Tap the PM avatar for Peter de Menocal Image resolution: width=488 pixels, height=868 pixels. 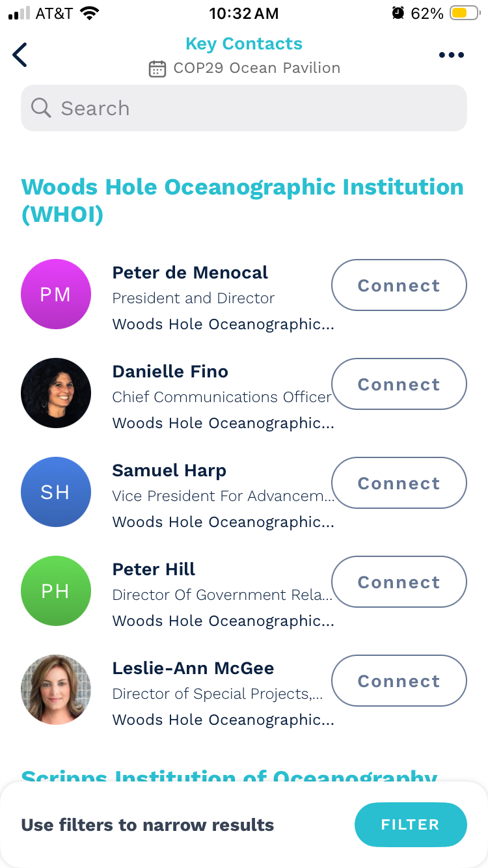[x=56, y=294]
